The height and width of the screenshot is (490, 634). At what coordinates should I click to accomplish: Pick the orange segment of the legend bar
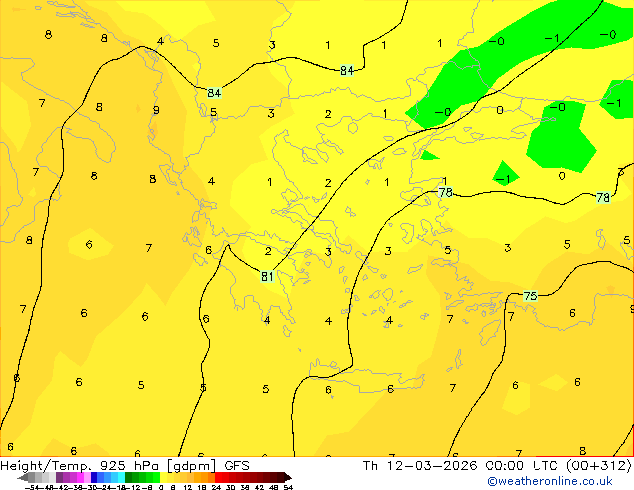click(x=205, y=477)
